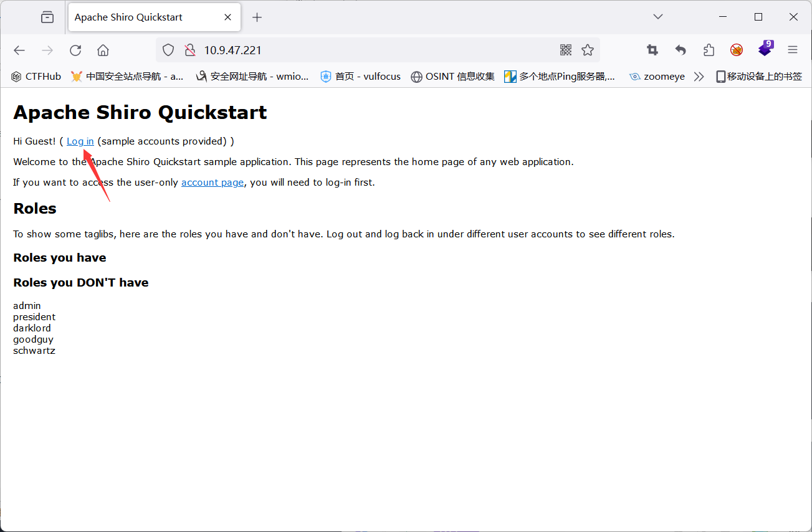812x532 pixels.
Task: Open the browser home page
Action: (103, 50)
